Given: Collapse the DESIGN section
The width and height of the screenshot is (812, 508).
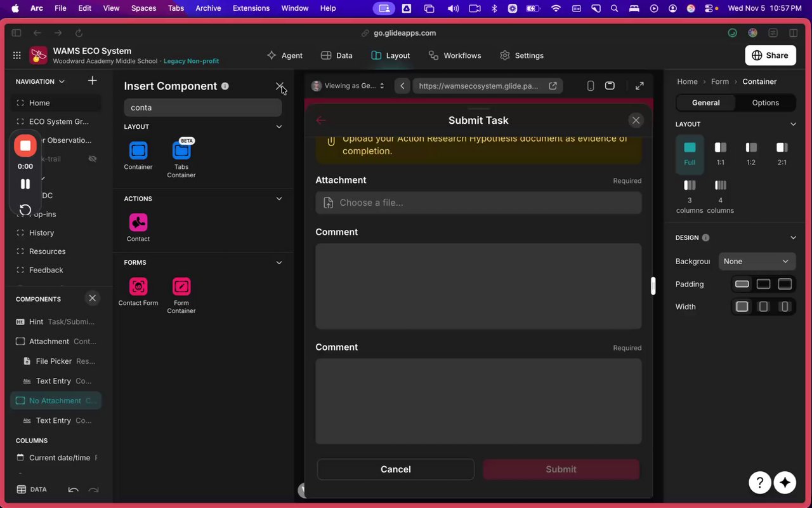Looking at the screenshot, I should [x=793, y=237].
